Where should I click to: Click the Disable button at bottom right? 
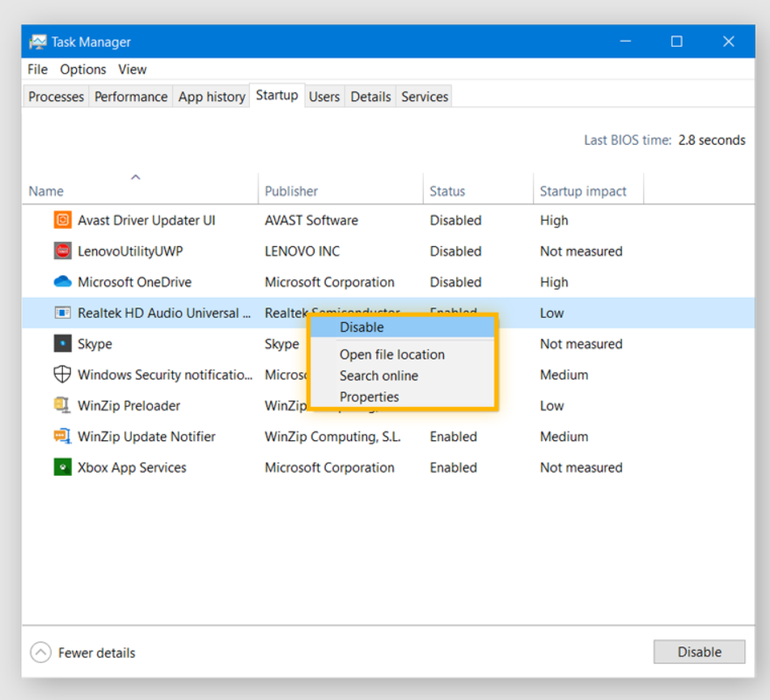[x=699, y=652]
